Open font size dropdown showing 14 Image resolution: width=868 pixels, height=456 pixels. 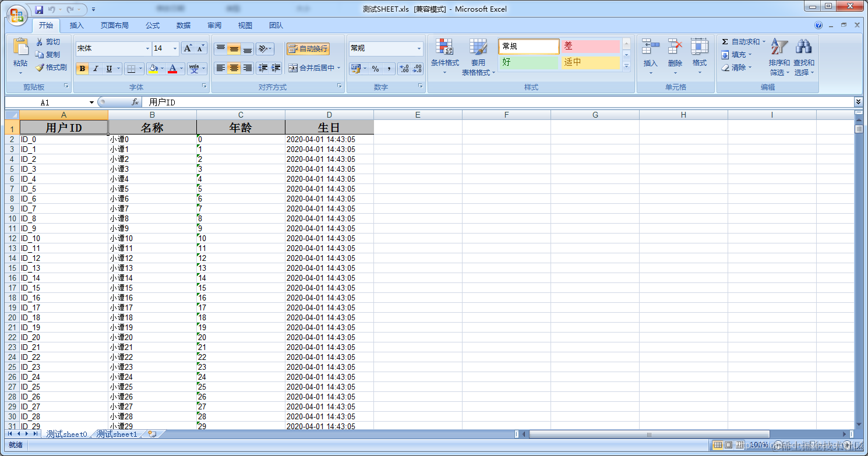pyautogui.click(x=175, y=48)
